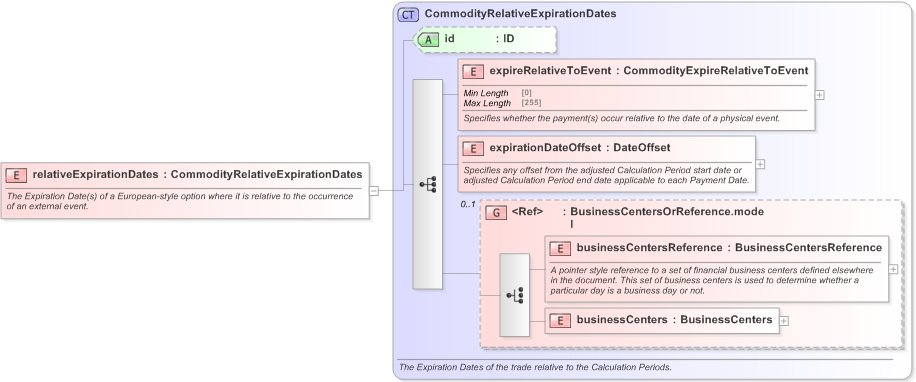916x382 pixels.
Task: Click the main sequence compositor symbol
Action: (x=428, y=185)
